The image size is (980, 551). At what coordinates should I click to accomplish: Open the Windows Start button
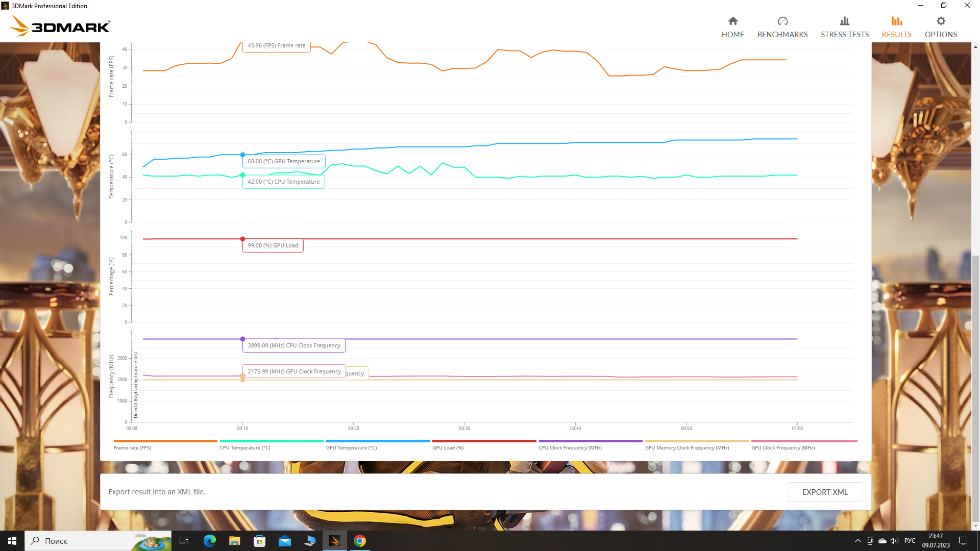point(12,541)
